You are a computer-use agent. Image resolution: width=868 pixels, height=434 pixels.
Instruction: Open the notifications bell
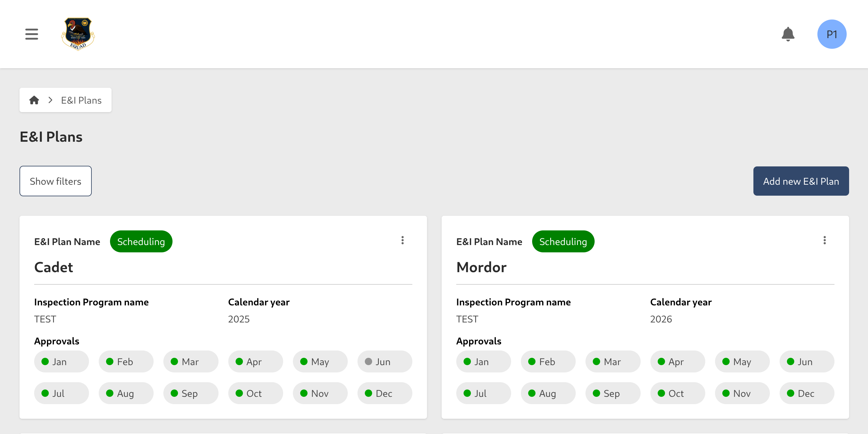coord(788,34)
